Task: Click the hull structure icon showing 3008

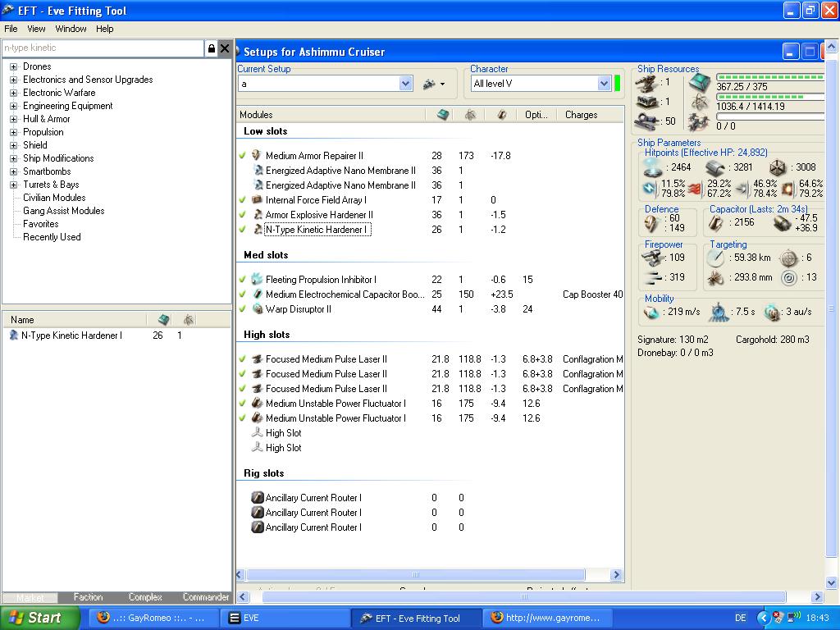Action: (x=778, y=167)
